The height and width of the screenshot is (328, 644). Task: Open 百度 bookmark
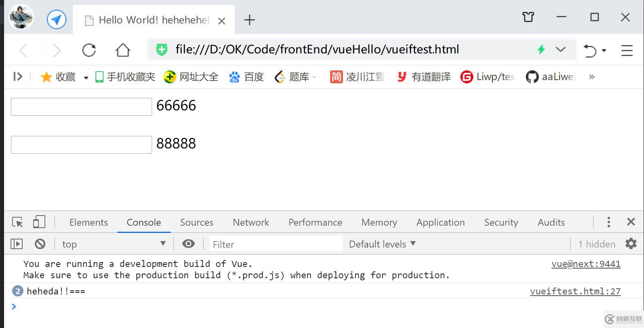pos(246,77)
